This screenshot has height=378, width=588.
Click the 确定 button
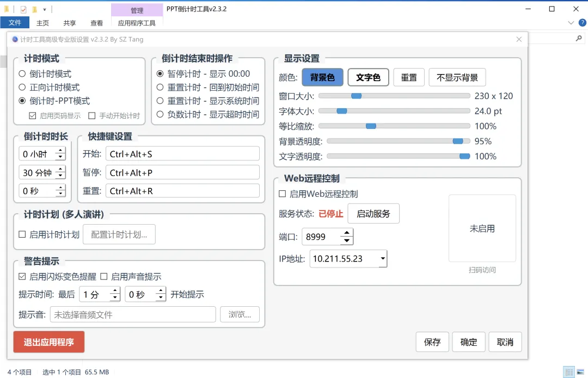point(469,342)
